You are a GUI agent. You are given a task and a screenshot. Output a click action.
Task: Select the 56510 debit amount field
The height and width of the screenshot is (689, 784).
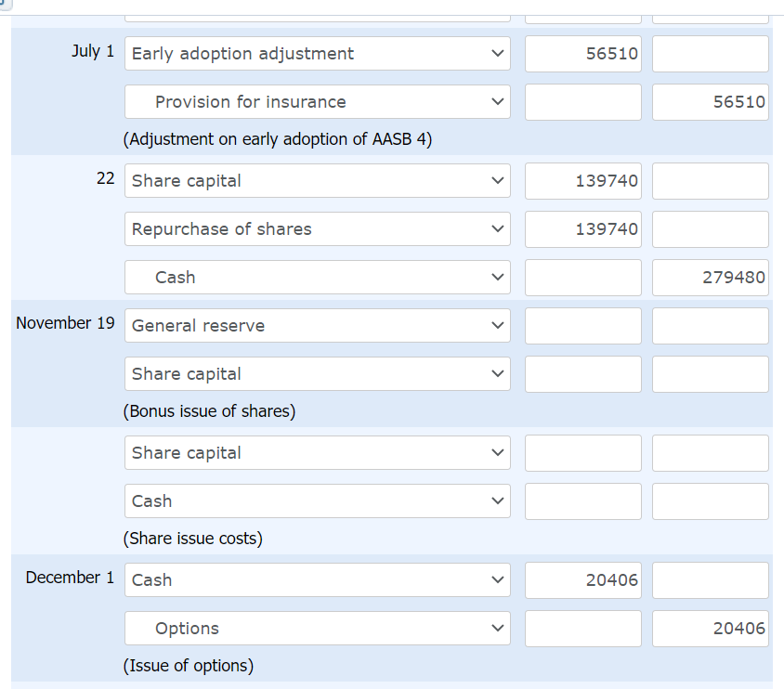[x=582, y=54]
